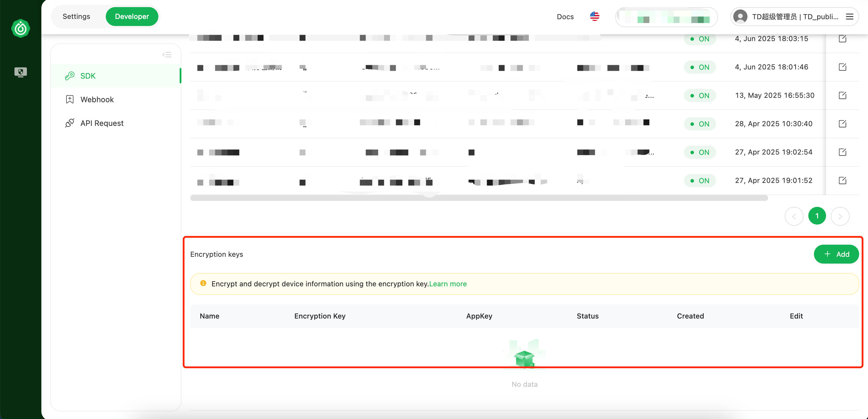Edit the row created 28, Apr 2025 10:30:40
Image resolution: width=868 pixels, height=419 pixels.
point(842,124)
